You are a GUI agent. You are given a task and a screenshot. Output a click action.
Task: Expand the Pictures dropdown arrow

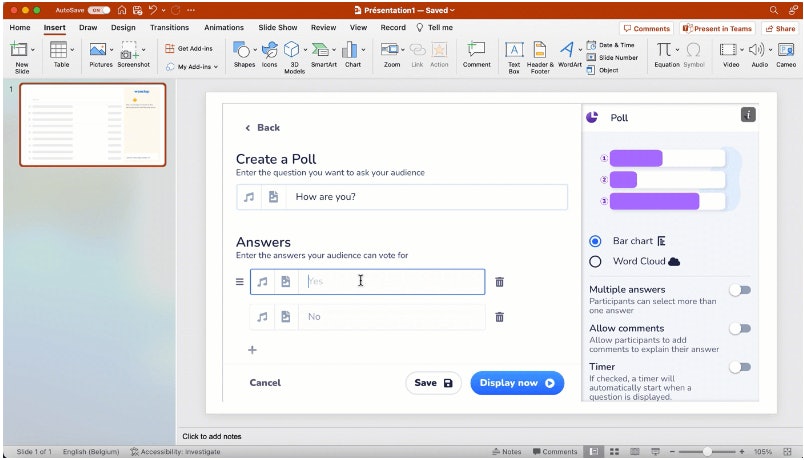(x=111, y=50)
